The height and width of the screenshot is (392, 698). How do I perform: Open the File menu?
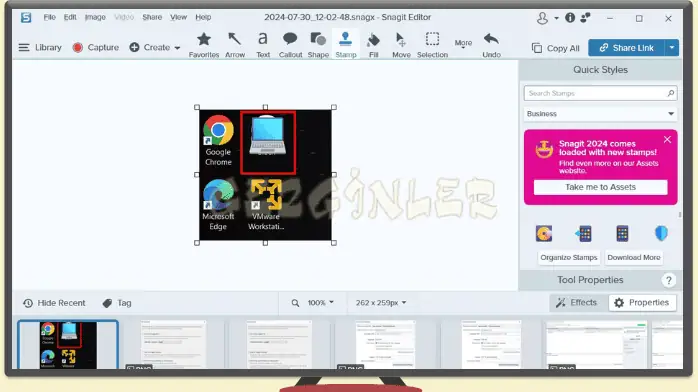pos(49,17)
